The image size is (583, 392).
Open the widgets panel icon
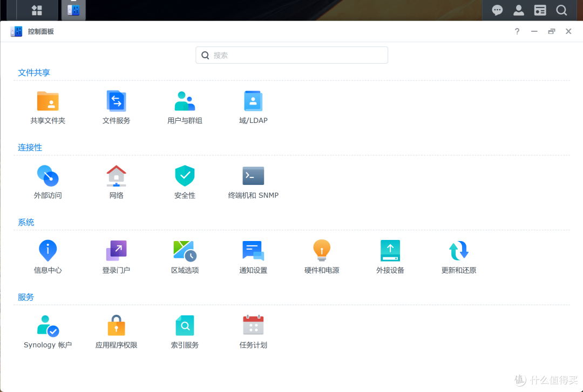coord(540,10)
